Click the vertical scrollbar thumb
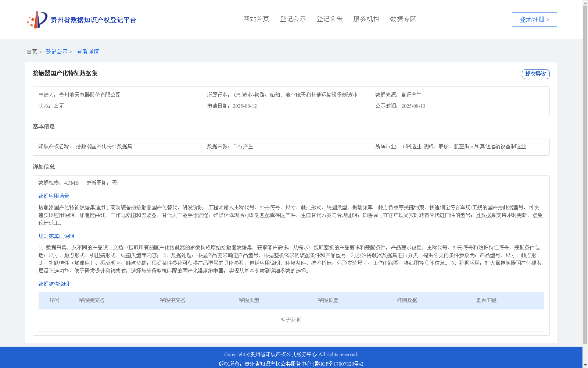588x368 pixels. (585, 175)
